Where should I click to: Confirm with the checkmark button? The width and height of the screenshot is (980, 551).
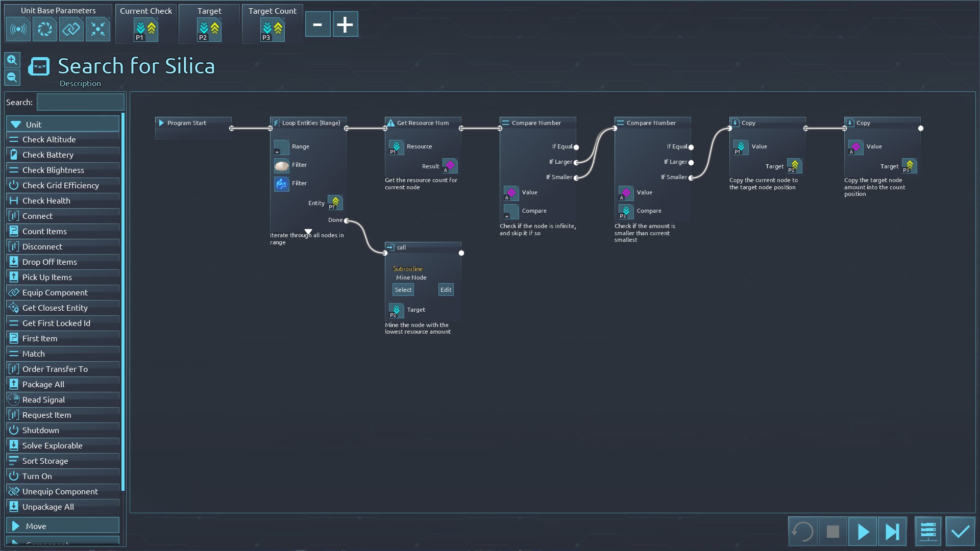click(x=960, y=532)
